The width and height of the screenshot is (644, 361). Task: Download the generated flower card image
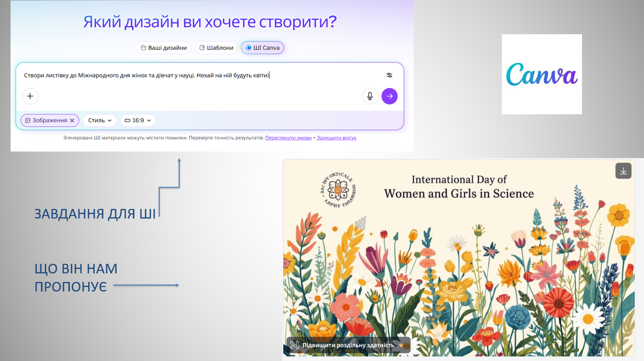click(x=623, y=171)
